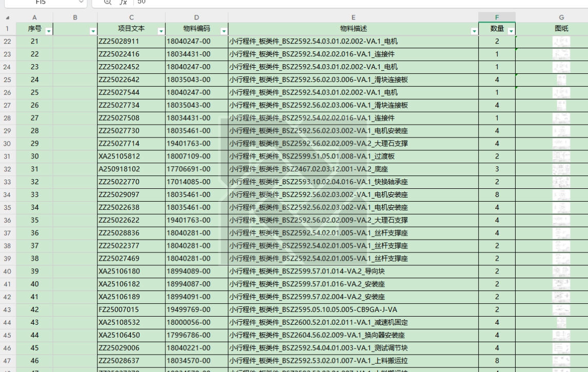Select column G header
Image resolution: width=588 pixels, height=372 pixels.
coord(561,18)
